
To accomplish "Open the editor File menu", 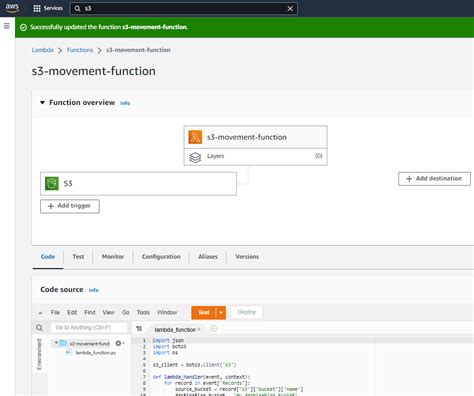I will tap(55, 312).
